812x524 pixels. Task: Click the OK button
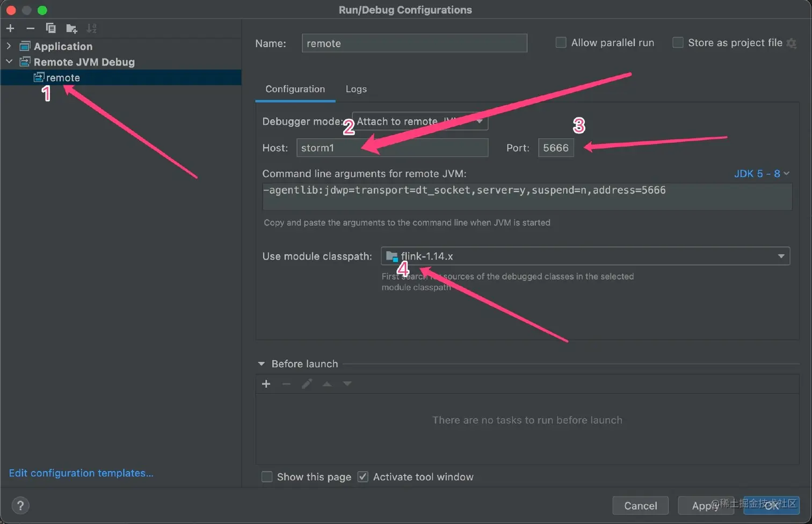coord(771,506)
